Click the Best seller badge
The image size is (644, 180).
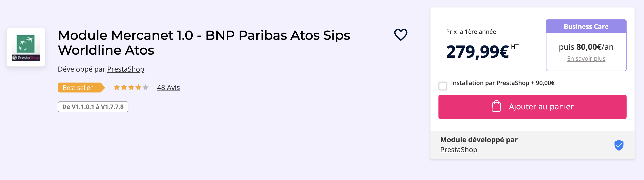[x=81, y=88]
